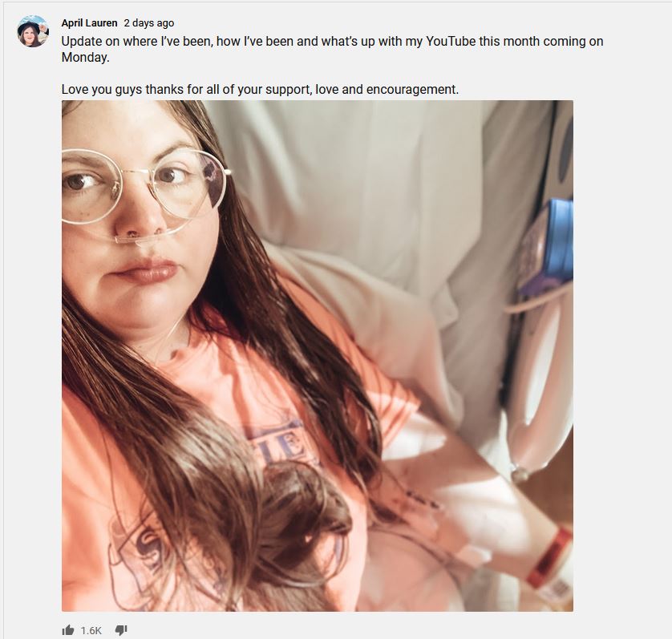The height and width of the screenshot is (639, 672).
Task: Click the word 'YouTube' in the post text
Action: click(451, 42)
